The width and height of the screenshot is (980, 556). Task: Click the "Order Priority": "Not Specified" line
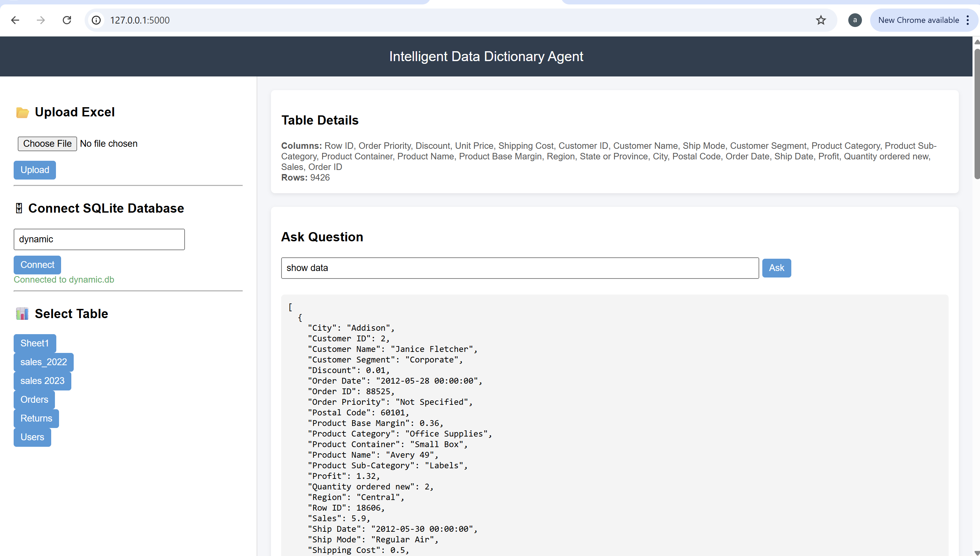coord(390,402)
